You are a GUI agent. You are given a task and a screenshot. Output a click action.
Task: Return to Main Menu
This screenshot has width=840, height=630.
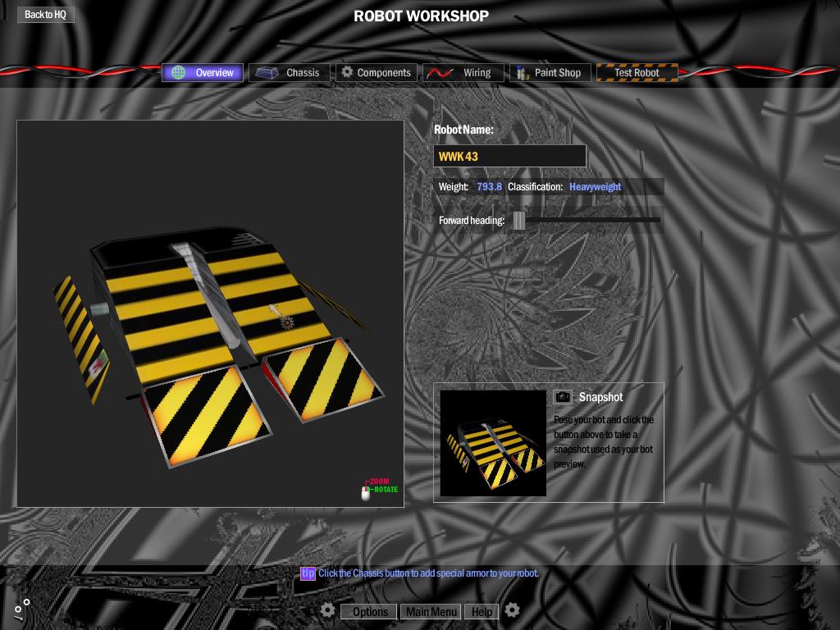(x=431, y=611)
